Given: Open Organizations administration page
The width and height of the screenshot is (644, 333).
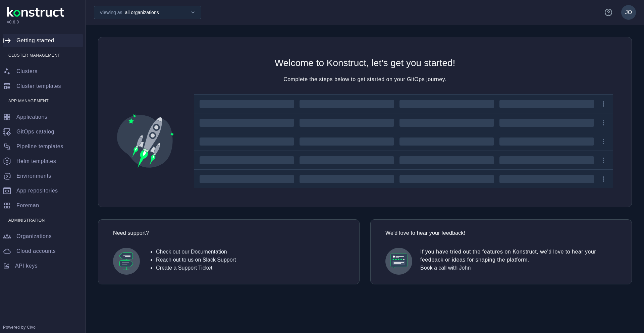Looking at the screenshot, I should [43, 236].
